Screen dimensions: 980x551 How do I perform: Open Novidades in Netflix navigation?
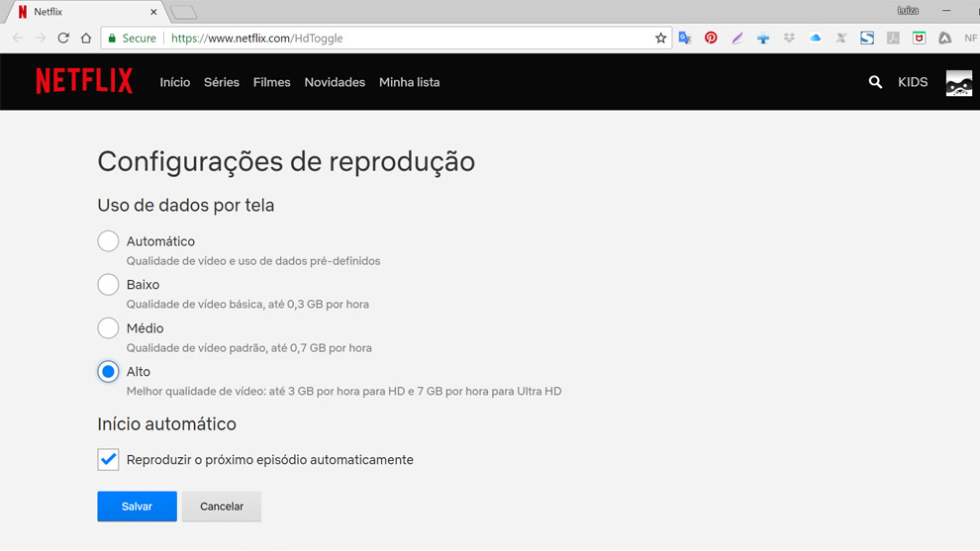[335, 82]
